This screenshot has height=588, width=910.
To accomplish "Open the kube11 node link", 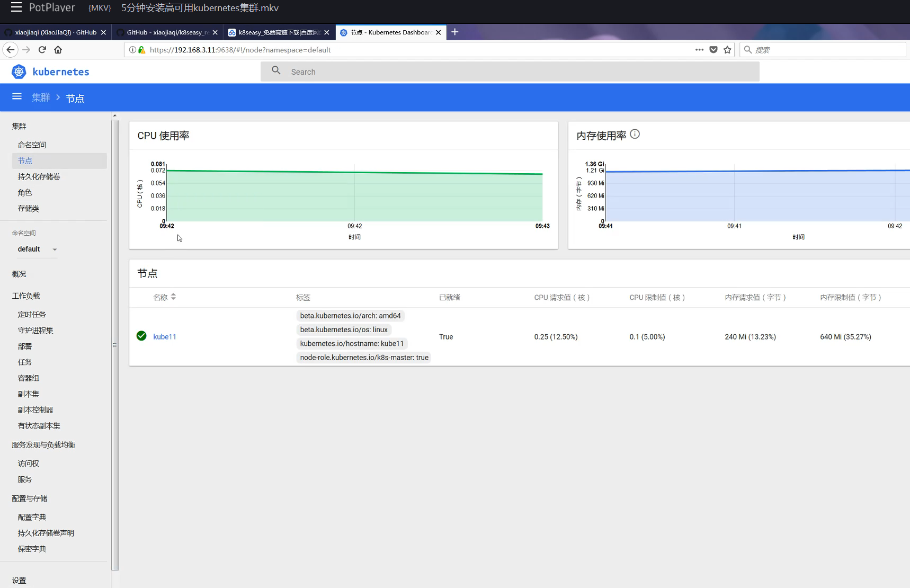I will tap(165, 336).
